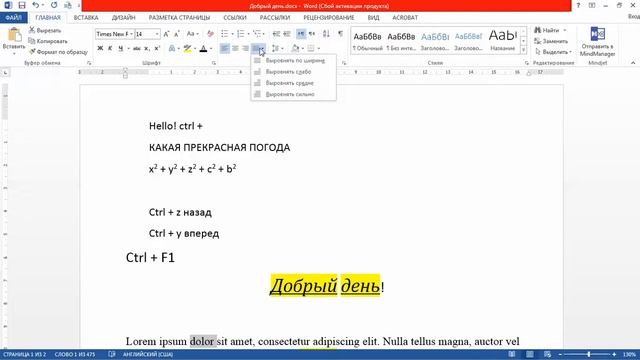640x360 pixels.
Task: Adjust the zoom slider in the status bar
Action: pos(588,354)
